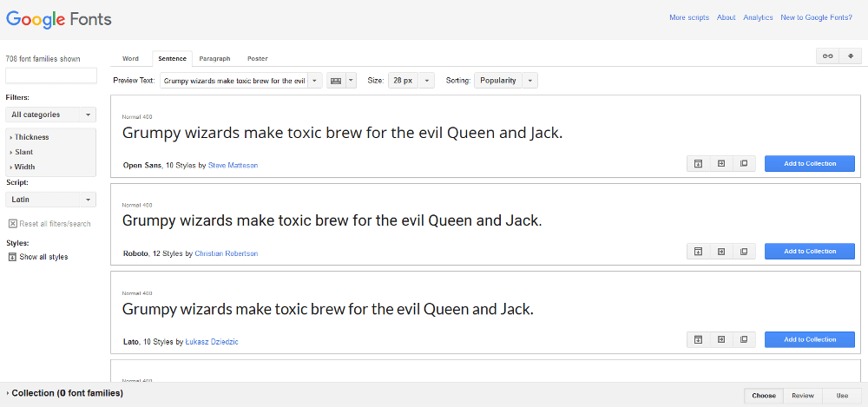Open the Latin script dropdown
This screenshot has height=407, width=868.
click(50, 200)
